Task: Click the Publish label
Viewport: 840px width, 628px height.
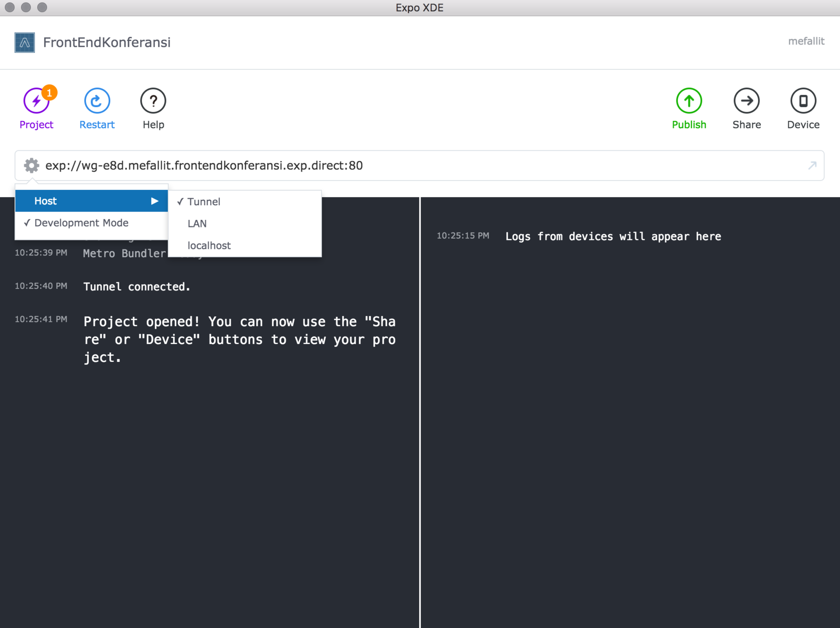Action: click(x=688, y=125)
